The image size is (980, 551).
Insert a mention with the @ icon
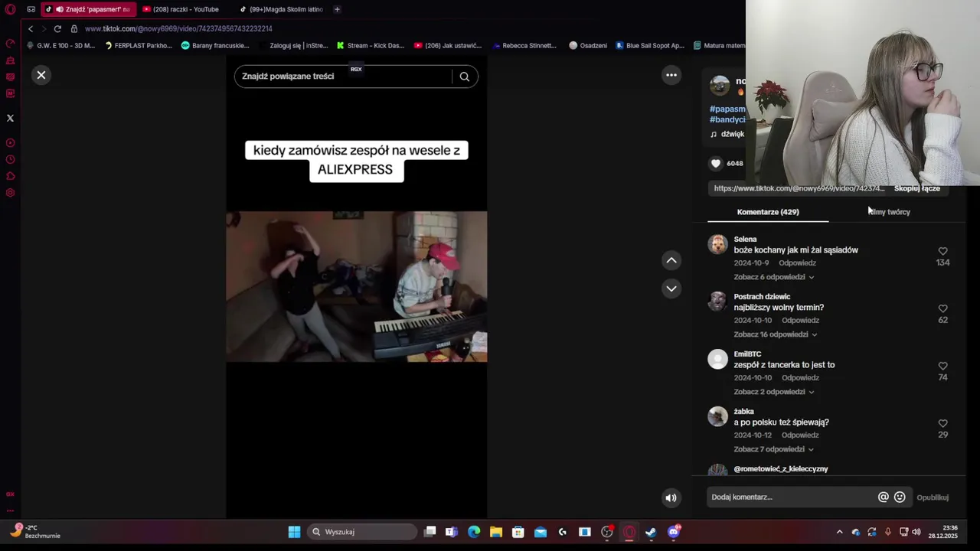pos(883,497)
